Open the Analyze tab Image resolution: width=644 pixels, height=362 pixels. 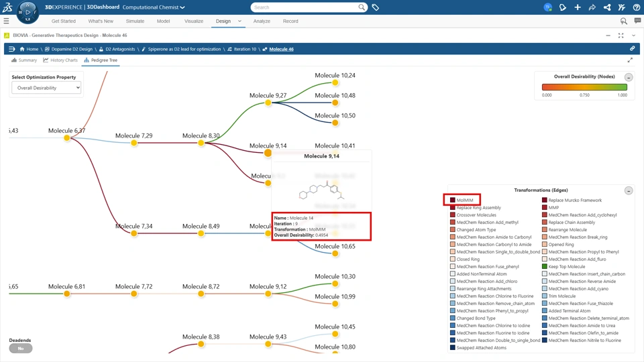tap(262, 21)
